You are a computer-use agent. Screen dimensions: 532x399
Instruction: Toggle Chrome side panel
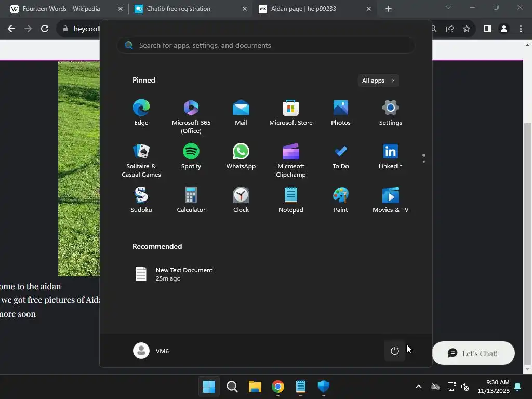click(x=487, y=29)
